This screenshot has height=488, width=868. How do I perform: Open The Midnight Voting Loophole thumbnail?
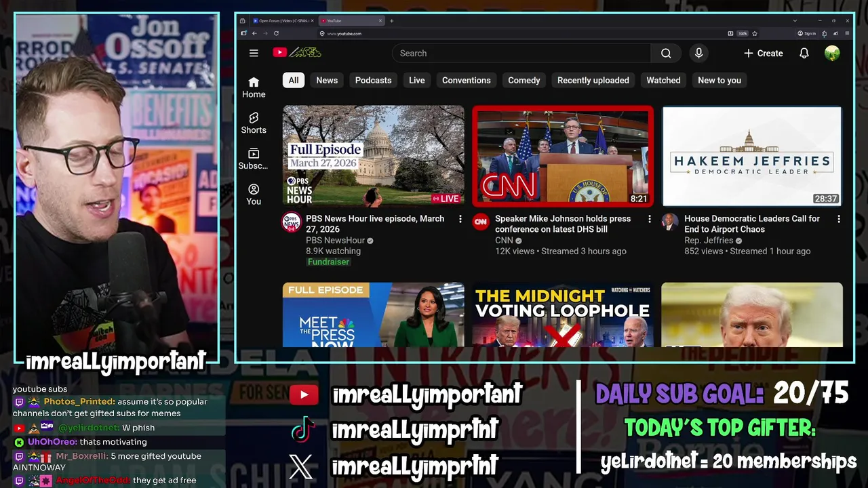563,314
